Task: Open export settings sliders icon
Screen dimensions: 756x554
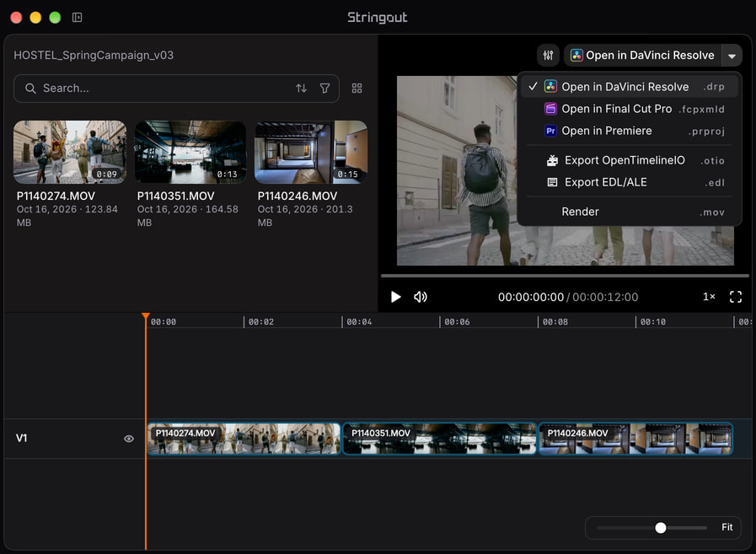Action: pyautogui.click(x=548, y=55)
